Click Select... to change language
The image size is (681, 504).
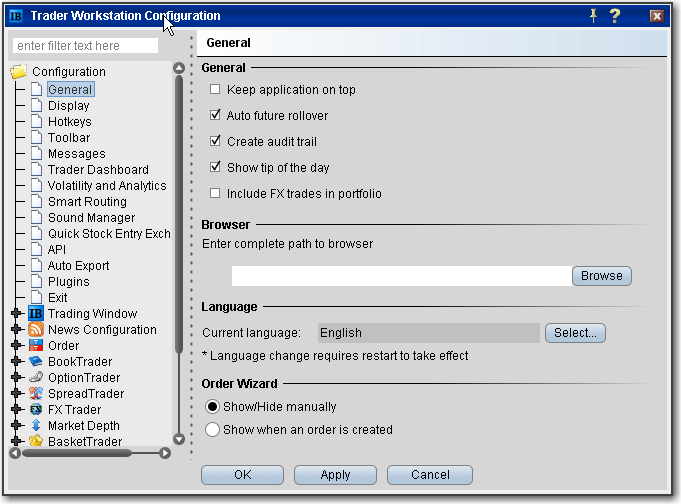tap(575, 333)
